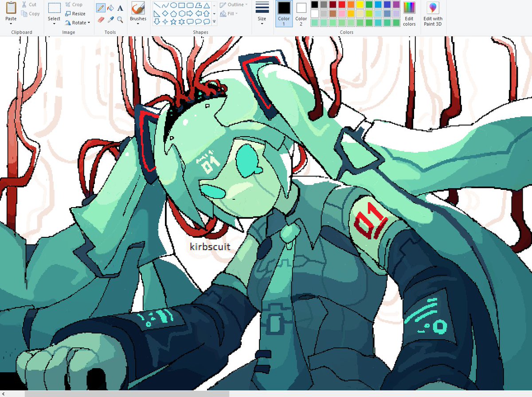Image resolution: width=532 pixels, height=397 pixels.
Task: Choose the Up arrow shape
Action: coord(207,13)
